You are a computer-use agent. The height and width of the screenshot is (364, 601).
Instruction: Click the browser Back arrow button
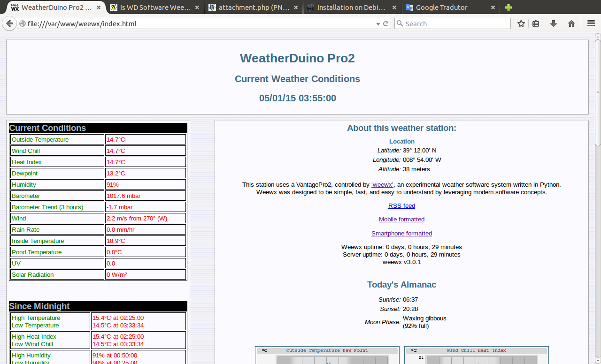9,23
